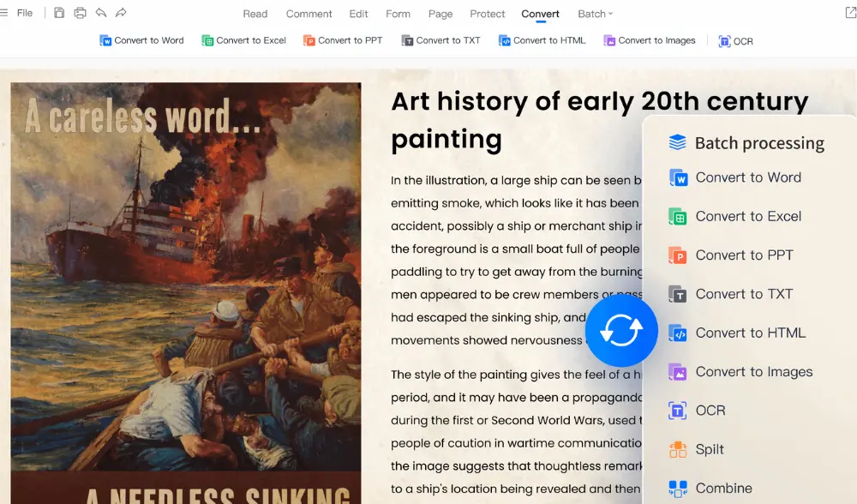Click the wartime poster image

185,291
